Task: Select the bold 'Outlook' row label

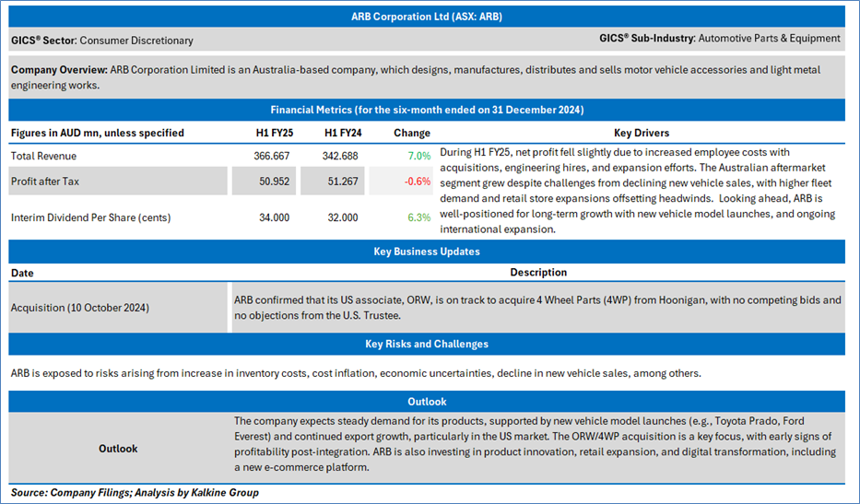Action: 118,449
